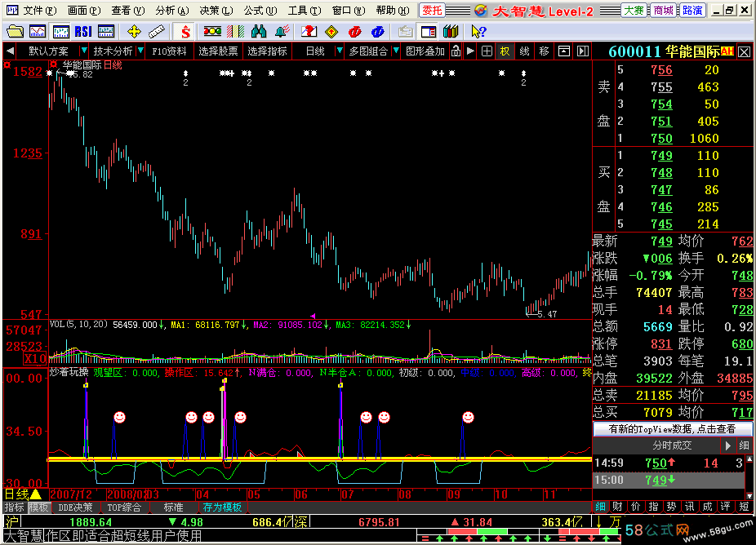Activate the context help cursor icon
Screen dimensions: 756x545
(x=478, y=32)
